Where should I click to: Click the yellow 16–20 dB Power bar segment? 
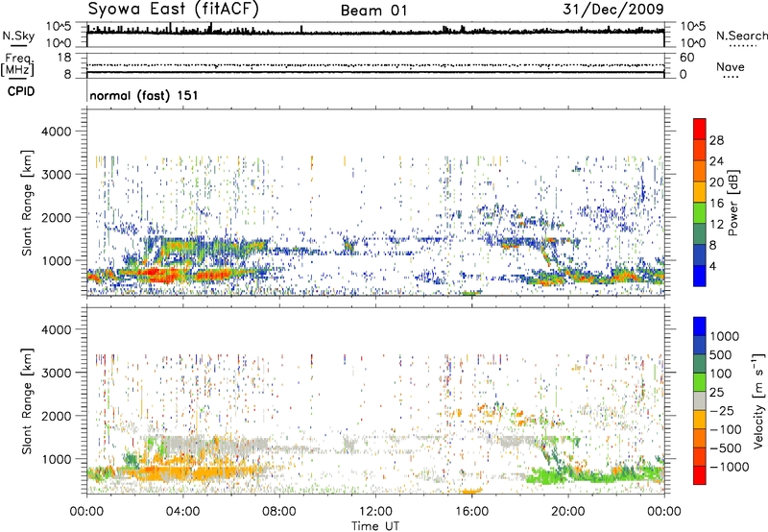700,192
